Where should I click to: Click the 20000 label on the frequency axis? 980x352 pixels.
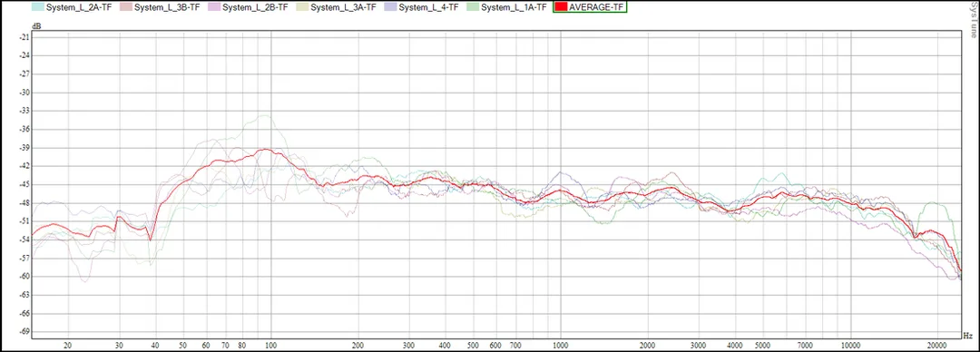tap(936, 344)
